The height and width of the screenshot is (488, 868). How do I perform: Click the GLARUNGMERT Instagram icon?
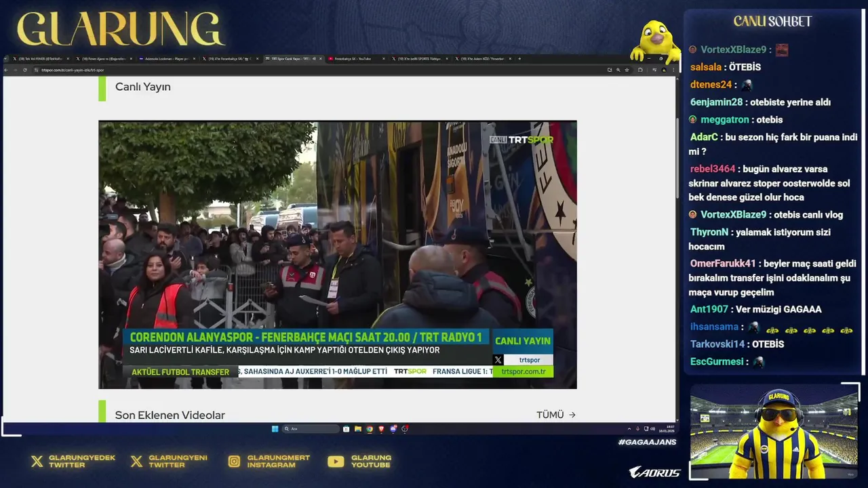234,462
